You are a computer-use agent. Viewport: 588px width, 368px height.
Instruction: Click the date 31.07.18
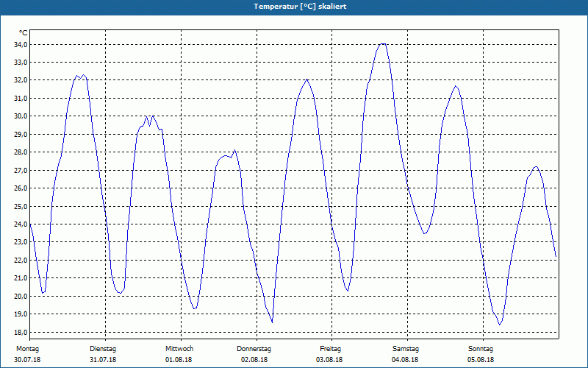pyautogui.click(x=103, y=360)
